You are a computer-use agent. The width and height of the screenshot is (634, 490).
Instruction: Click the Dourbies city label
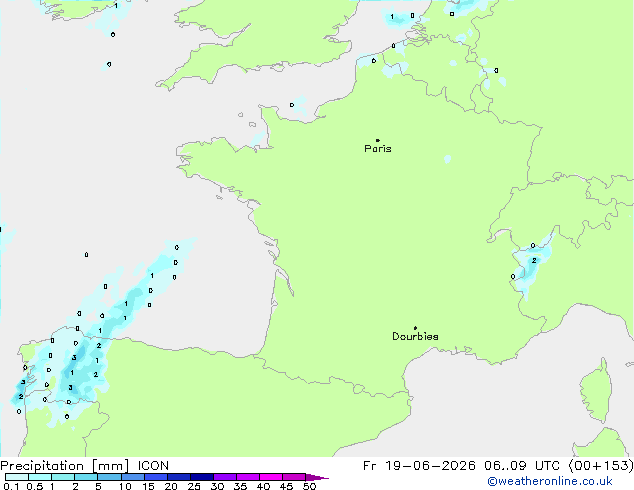coord(415,336)
